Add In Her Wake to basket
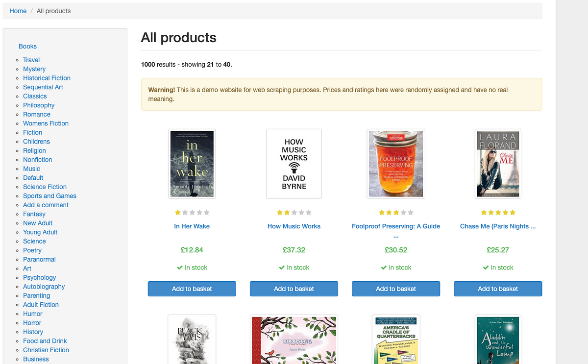Screen dimensions: 588x364 (x=192, y=289)
